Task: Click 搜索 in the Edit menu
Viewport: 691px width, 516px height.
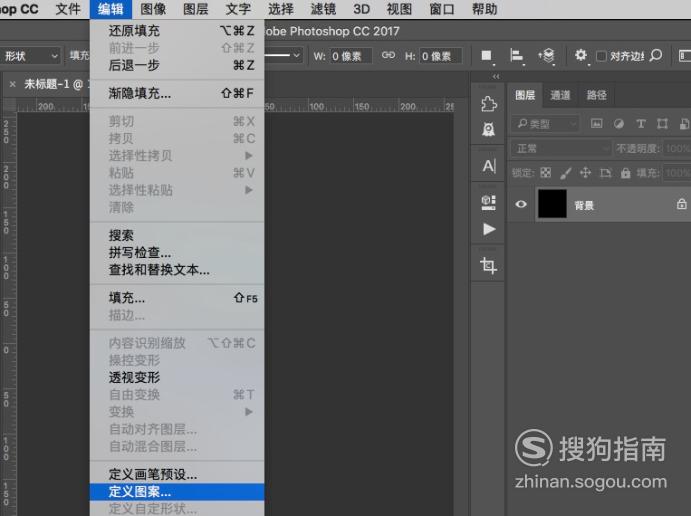Action: (x=177, y=235)
